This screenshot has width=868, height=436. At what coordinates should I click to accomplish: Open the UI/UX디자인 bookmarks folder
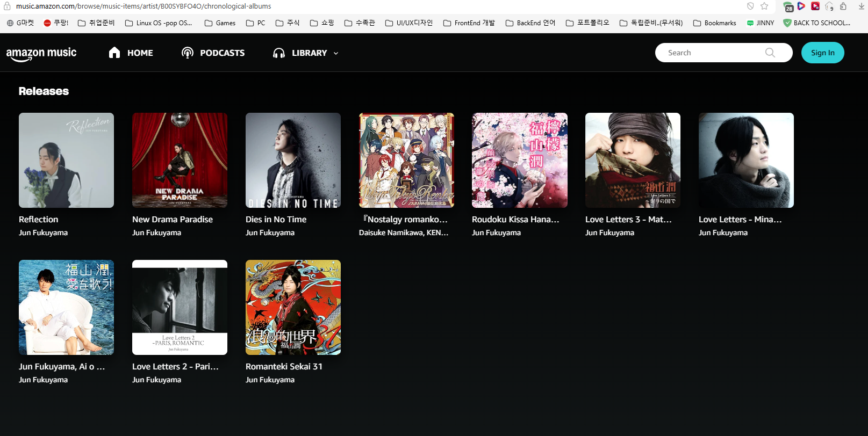click(408, 23)
